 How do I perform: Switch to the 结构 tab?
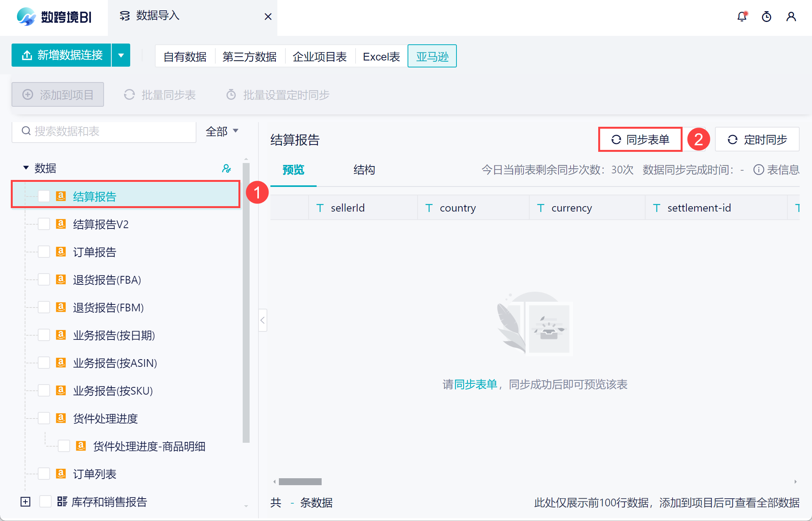pos(364,170)
